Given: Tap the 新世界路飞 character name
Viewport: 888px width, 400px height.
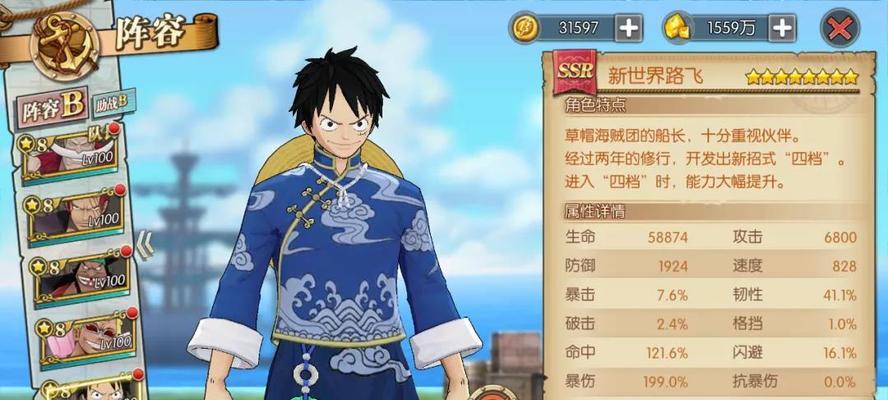Looking at the screenshot, I should pos(655,75).
